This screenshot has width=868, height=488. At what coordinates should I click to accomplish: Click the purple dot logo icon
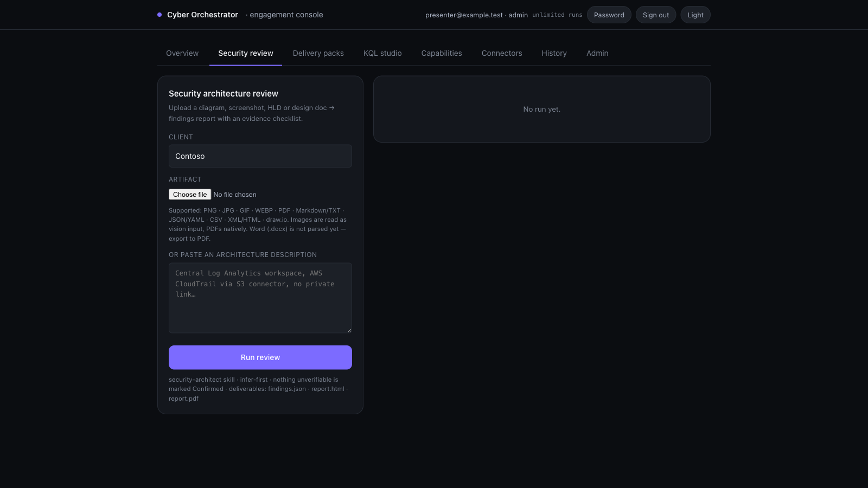coord(159,15)
